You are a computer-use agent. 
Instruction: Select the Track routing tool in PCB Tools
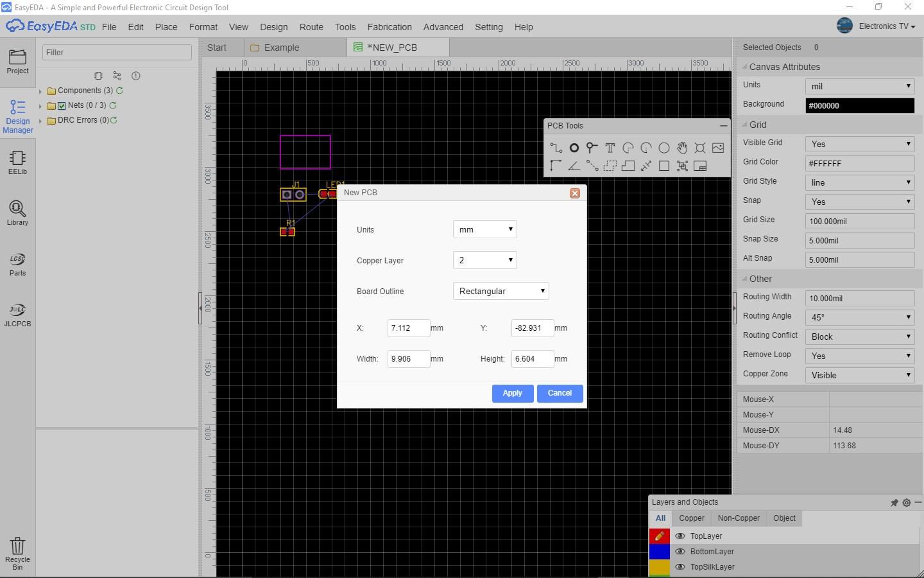click(556, 148)
